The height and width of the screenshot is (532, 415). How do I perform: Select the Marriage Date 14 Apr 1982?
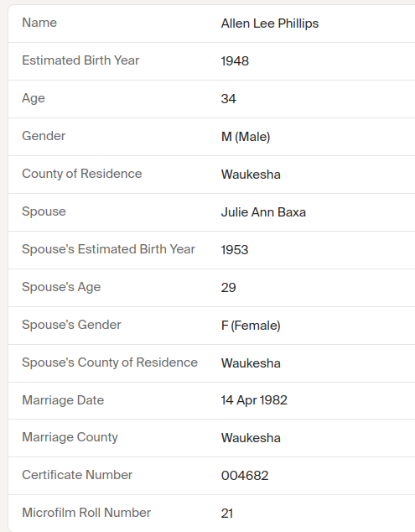(x=254, y=400)
